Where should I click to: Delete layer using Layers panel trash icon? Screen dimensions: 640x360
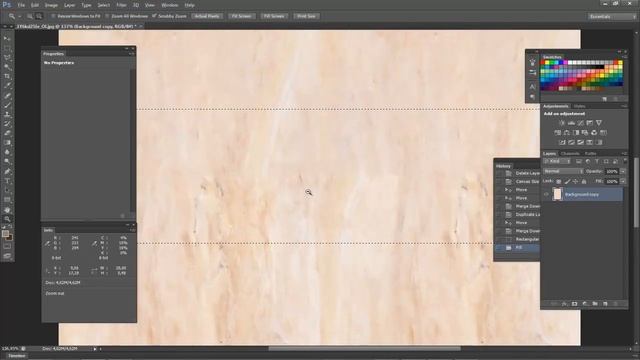(x=615, y=304)
